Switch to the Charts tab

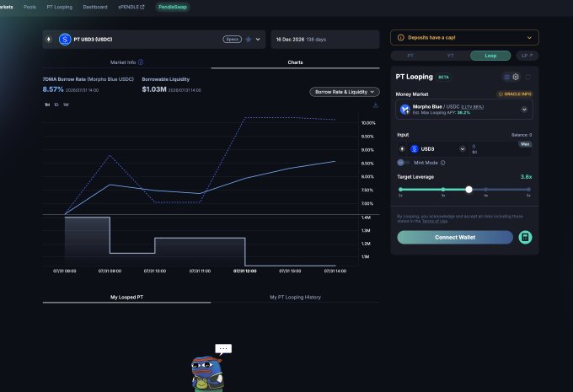[295, 62]
